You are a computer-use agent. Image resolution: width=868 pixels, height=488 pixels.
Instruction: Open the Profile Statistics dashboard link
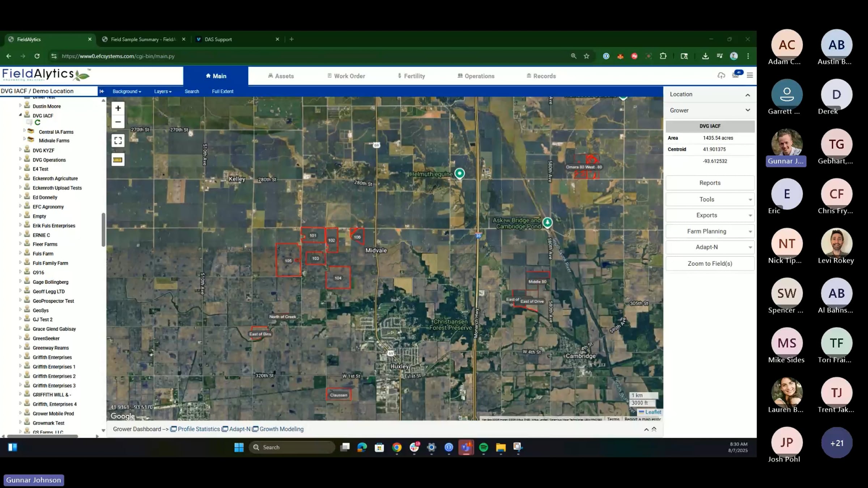tap(195, 429)
